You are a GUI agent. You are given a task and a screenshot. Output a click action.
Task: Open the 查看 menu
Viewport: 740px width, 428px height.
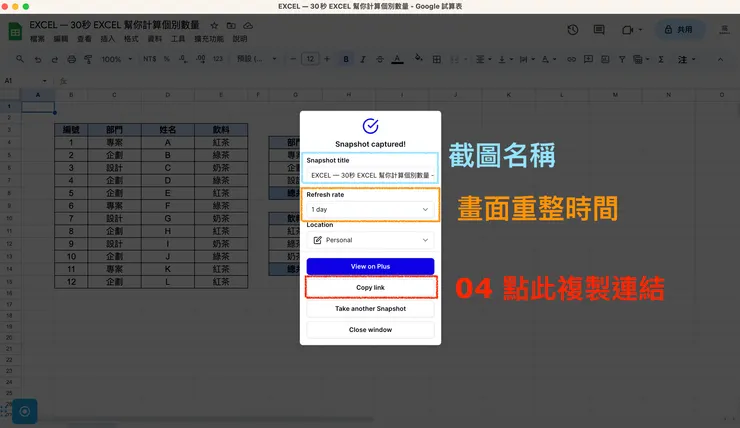click(84, 39)
